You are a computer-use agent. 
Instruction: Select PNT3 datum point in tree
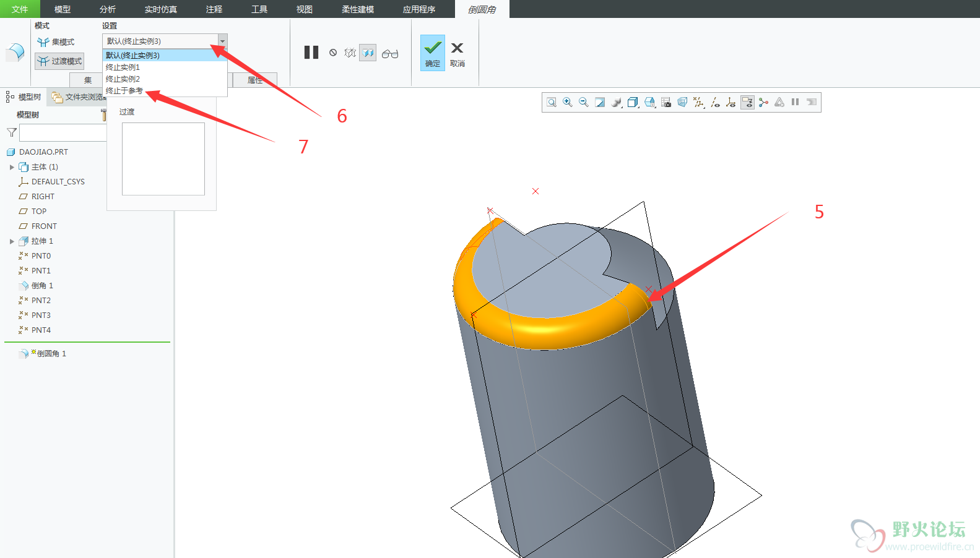35,315
